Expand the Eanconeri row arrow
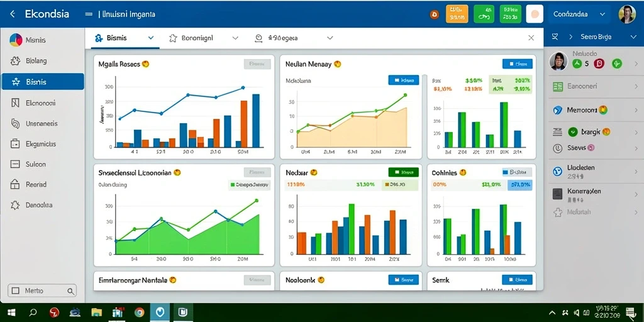Screen dimensions: 644x322 [636, 87]
